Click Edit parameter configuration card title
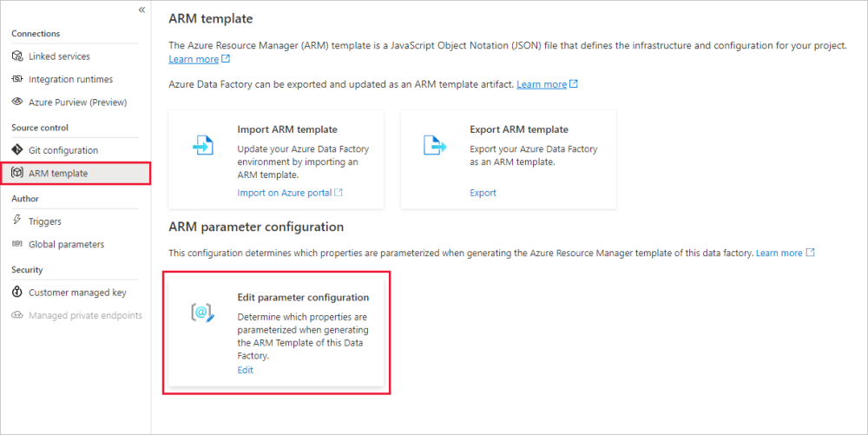The image size is (868, 435). pyautogui.click(x=303, y=297)
